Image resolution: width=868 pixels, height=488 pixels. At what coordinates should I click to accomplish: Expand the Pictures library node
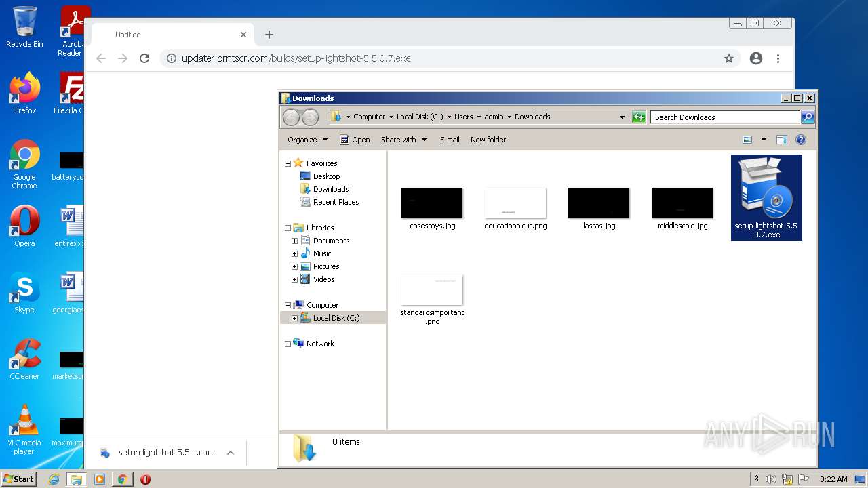point(294,266)
